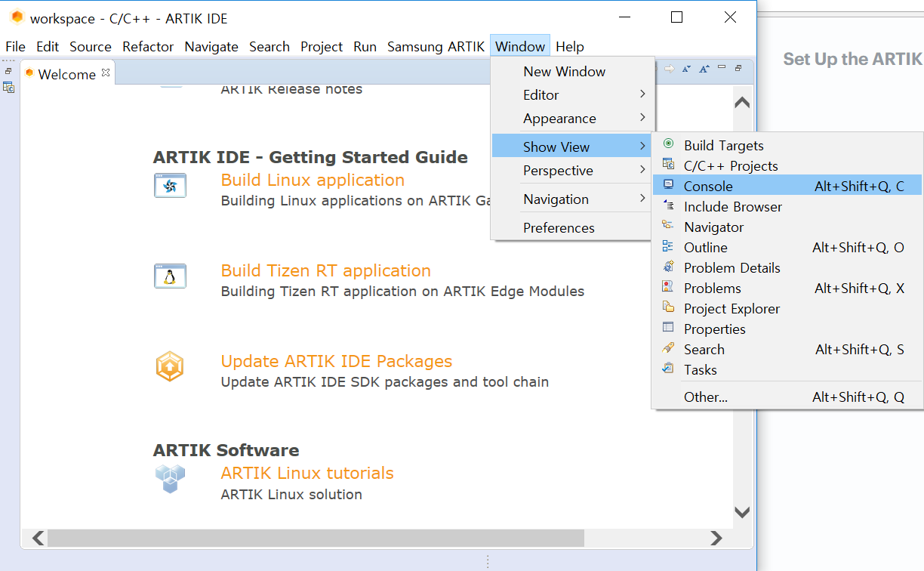Open the Search menu in menu bar
Viewport: 924px width, 571px height.
tap(269, 46)
